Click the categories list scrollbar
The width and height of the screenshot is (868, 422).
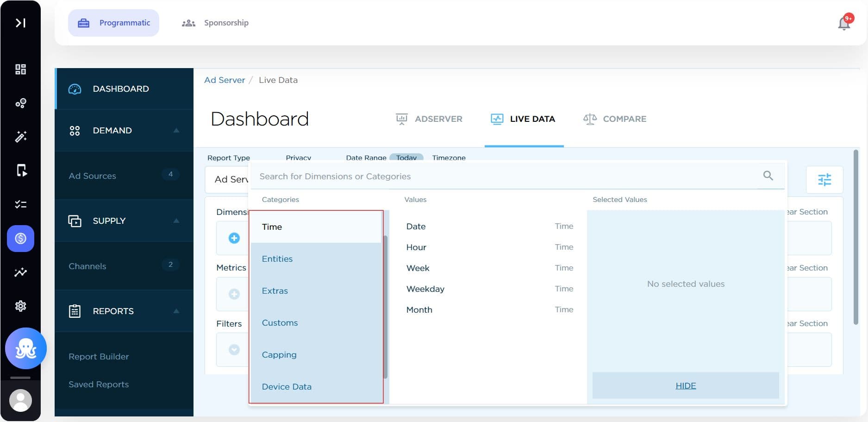(385, 307)
